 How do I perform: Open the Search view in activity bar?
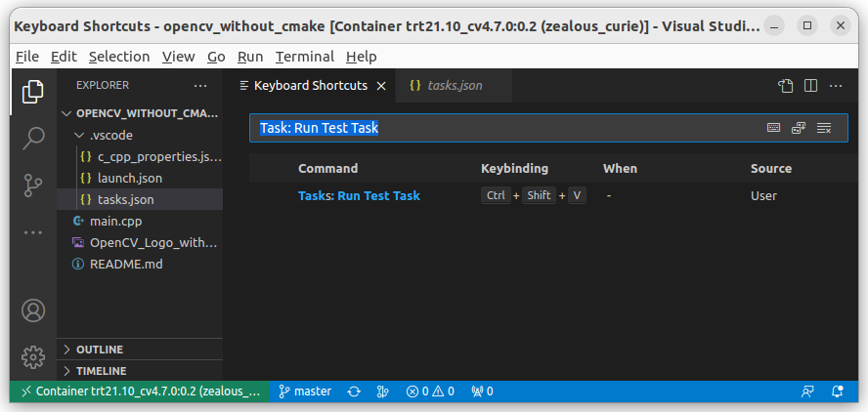32,139
